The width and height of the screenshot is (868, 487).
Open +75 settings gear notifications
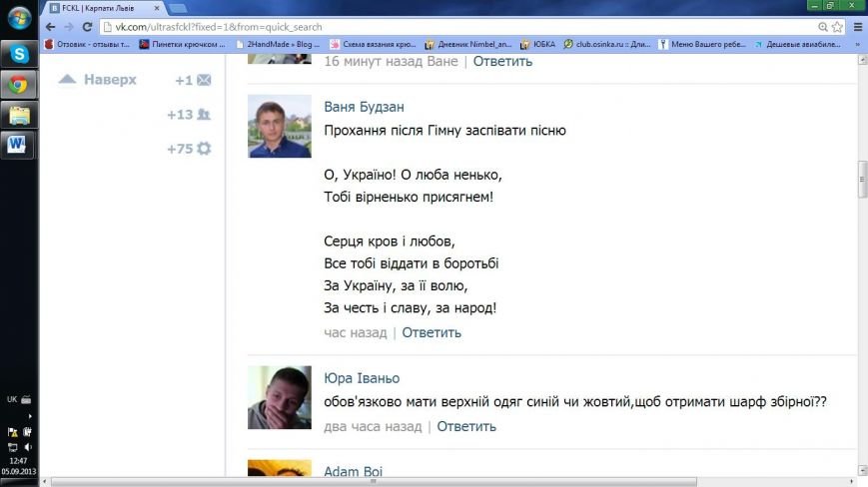205,148
